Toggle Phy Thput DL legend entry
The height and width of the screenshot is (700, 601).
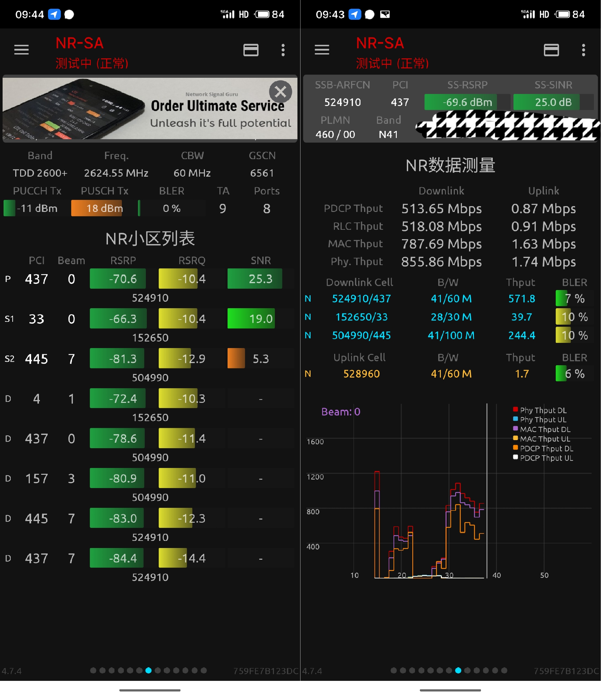(540, 410)
